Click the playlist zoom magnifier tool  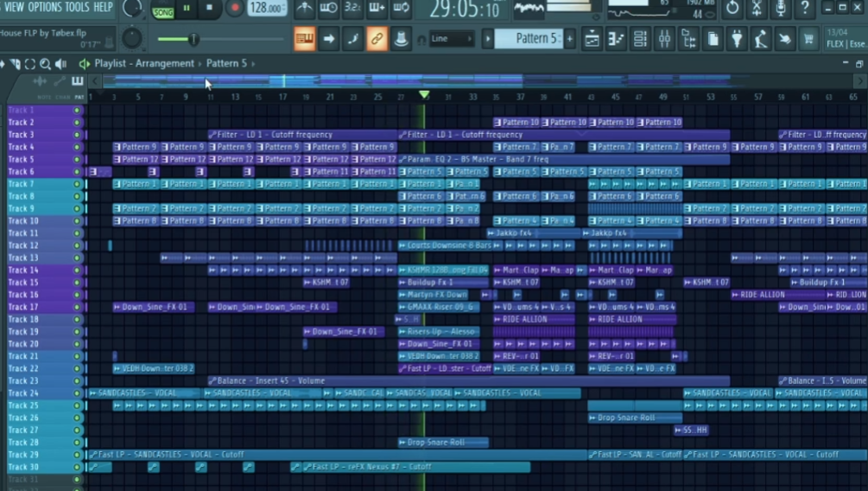pyautogui.click(x=46, y=64)
